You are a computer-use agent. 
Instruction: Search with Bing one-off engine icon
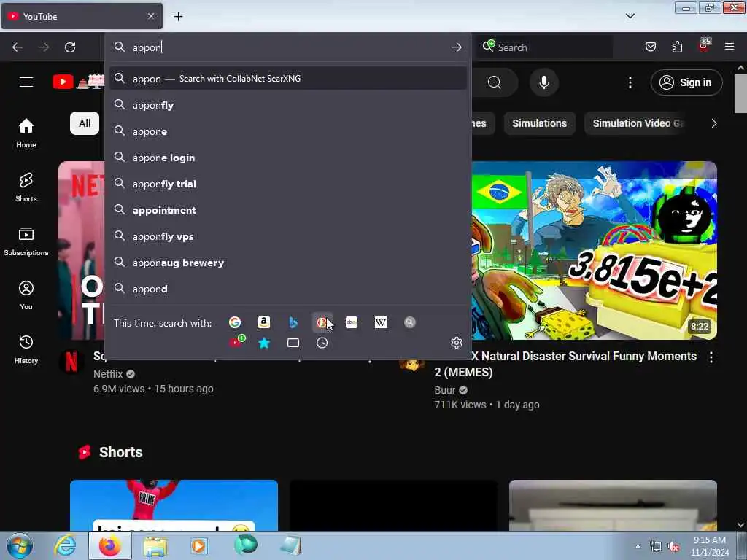coord(293,322)
